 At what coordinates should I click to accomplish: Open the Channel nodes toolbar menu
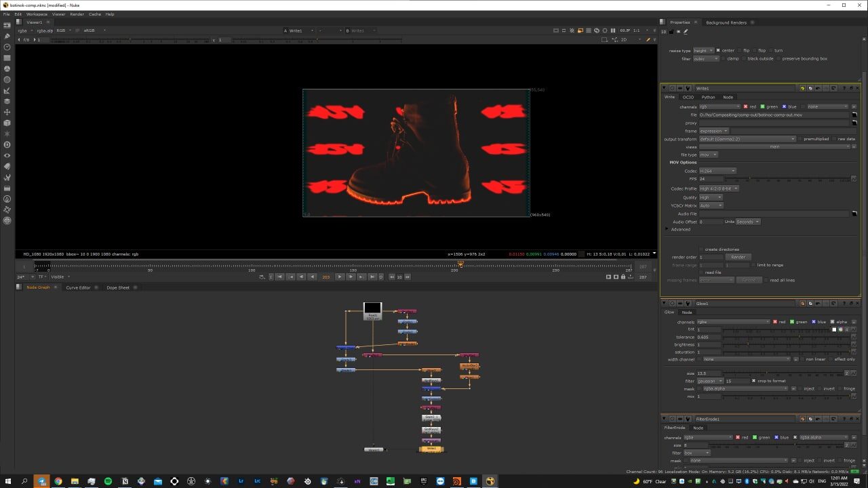click(7, 58)
